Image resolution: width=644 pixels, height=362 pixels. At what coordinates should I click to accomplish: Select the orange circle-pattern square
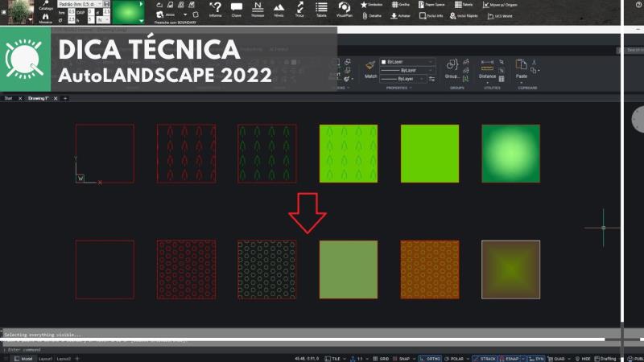click(430, 269)
